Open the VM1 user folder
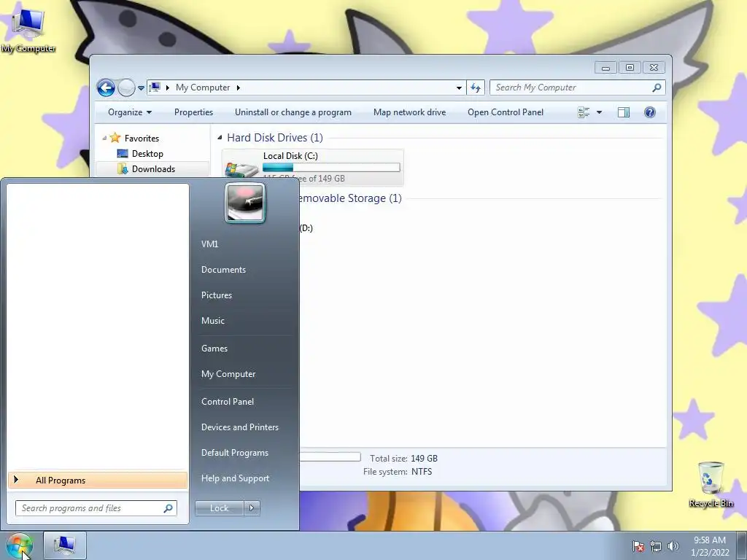This screenshot has width=747, height=560. click(x=209, y=244)
